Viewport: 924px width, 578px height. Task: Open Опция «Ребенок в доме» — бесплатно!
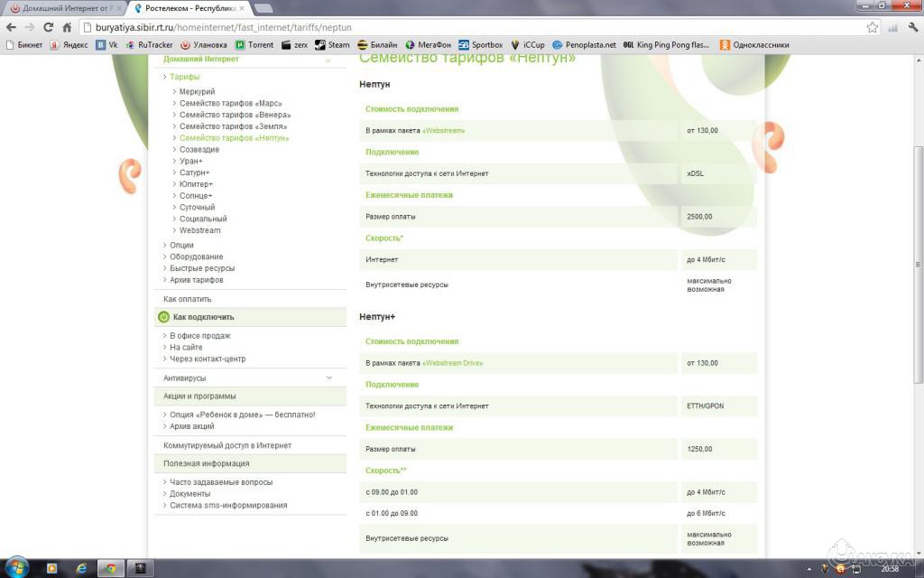point(242,415)
